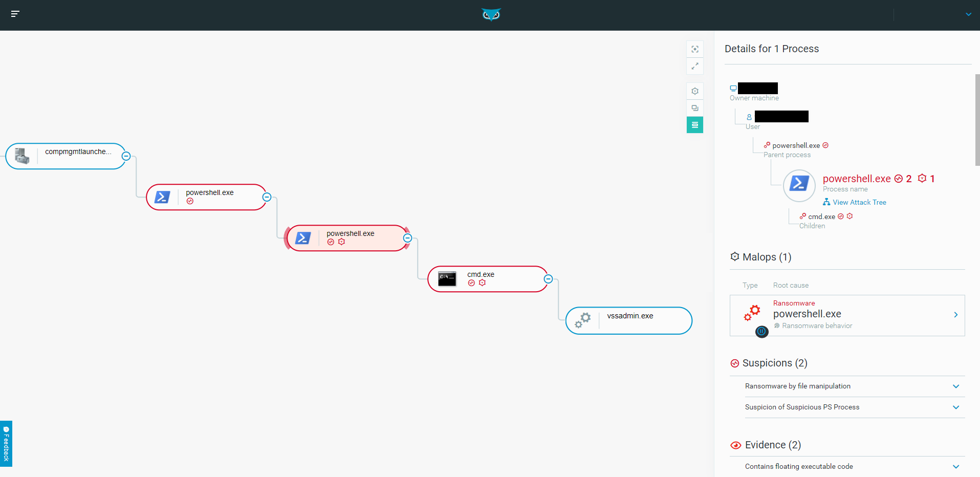The height and width of the screenshot is (477, 980).
Task: Expand Contains floating executable code evidence
Action: click(955, 467)
